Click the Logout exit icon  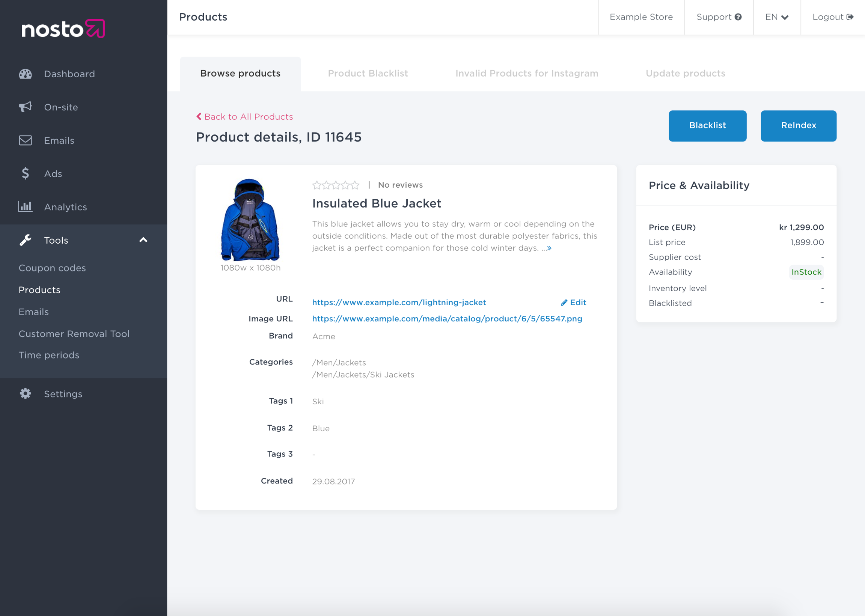pos(850,17)
